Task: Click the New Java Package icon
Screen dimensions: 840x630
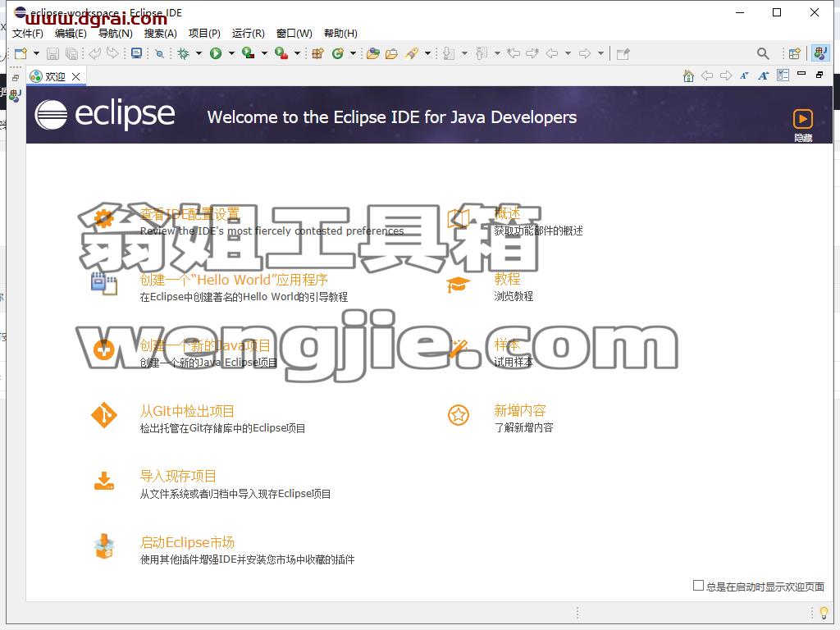Action: tap(318, 53)
